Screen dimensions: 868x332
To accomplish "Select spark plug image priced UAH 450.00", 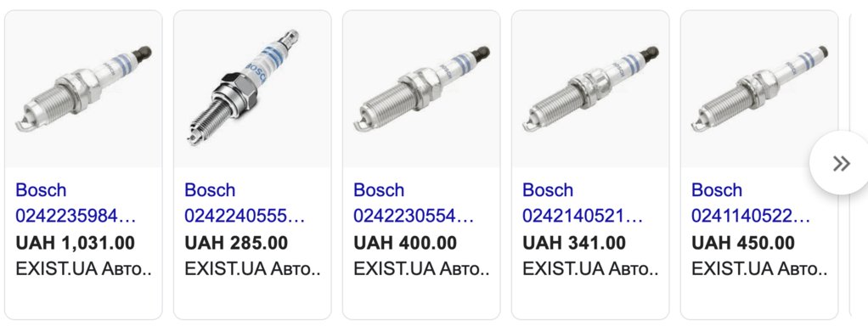I will 759,89.
